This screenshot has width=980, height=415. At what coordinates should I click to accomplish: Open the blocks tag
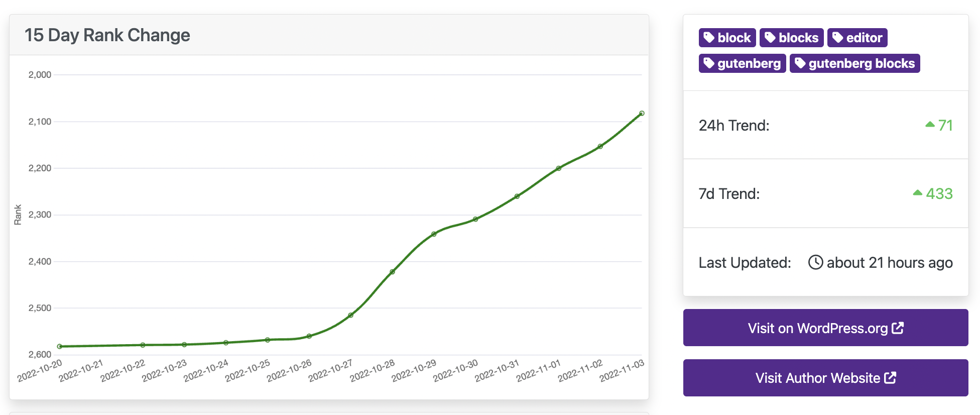pos(791,38)
